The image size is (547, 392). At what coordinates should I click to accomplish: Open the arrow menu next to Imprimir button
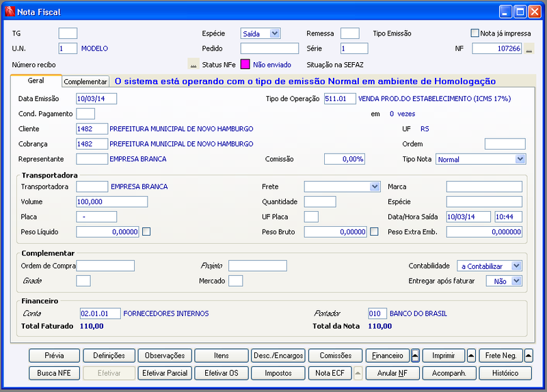click(471, 356)
